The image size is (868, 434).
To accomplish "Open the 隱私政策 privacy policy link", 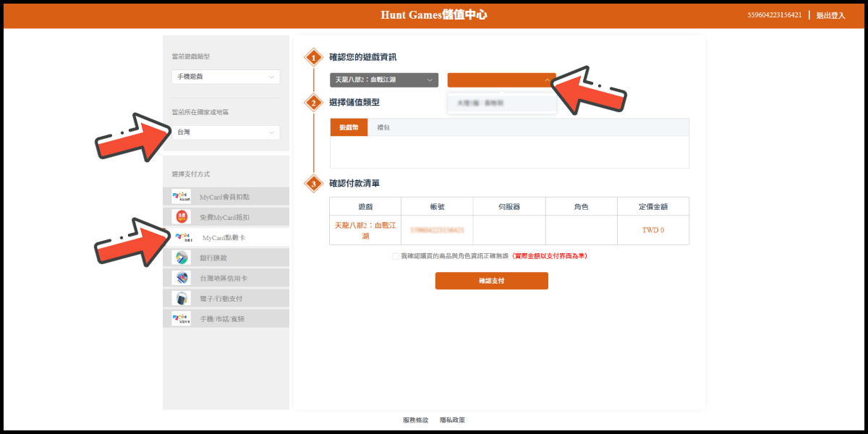I will (x=452, y=420).
